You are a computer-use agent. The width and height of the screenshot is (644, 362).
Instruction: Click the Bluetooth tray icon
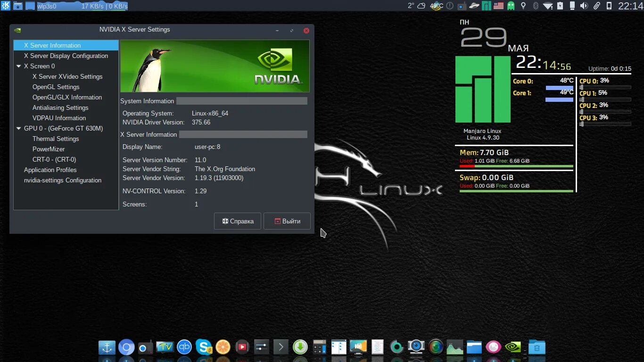pos(536,6)
